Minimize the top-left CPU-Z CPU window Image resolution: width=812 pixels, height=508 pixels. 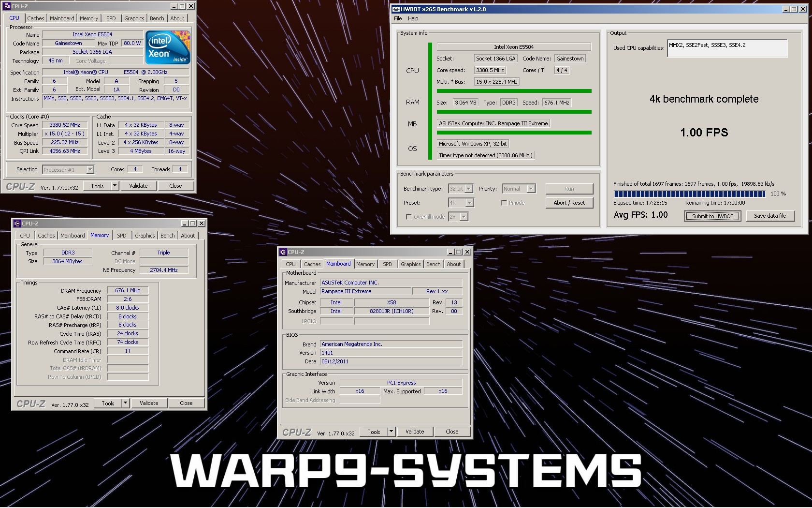[x=174, y=6]
